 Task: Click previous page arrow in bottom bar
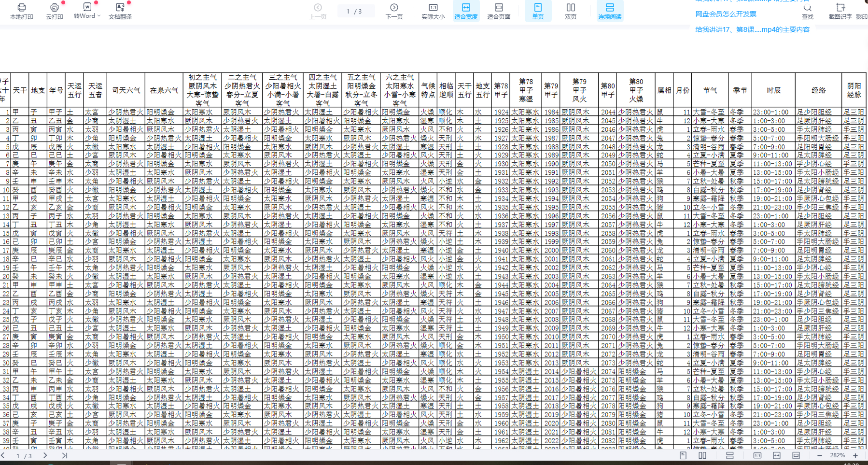[3, 455]
